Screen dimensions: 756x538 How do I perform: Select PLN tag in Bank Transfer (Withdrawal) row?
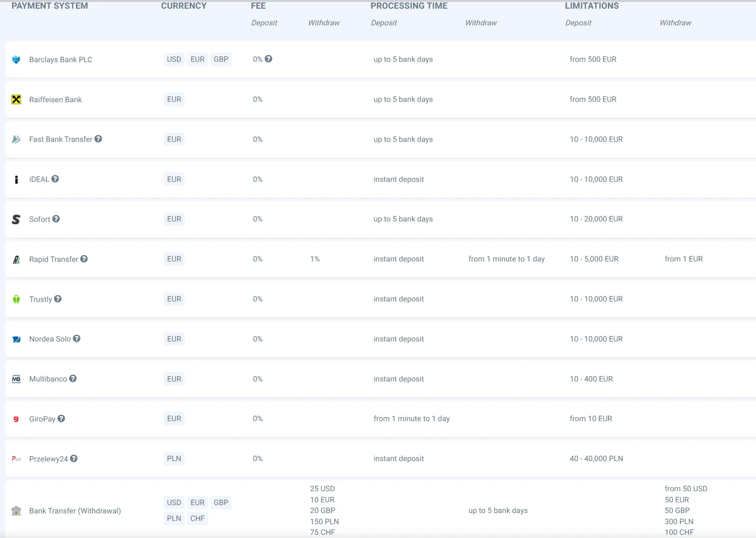pos(174,519)
